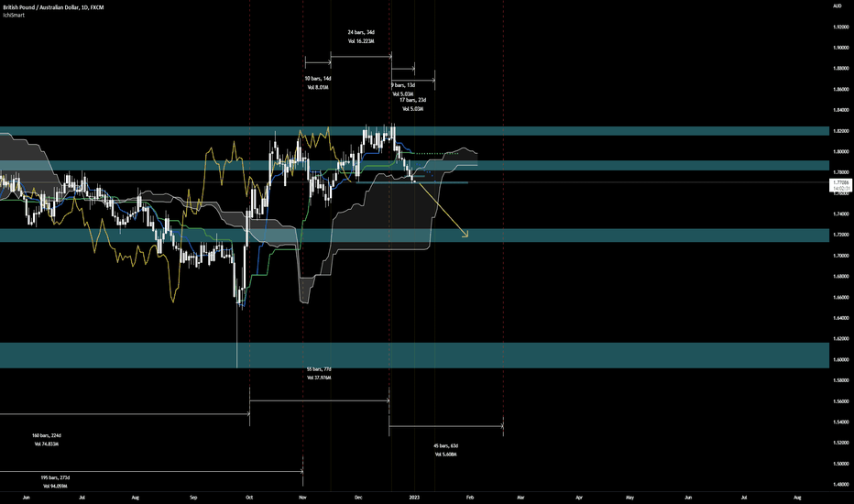Select the 'Vol 5.608M' volume label
Image resolution: width=854 pixels, height=504 pixels.
[x=445, y=455]
